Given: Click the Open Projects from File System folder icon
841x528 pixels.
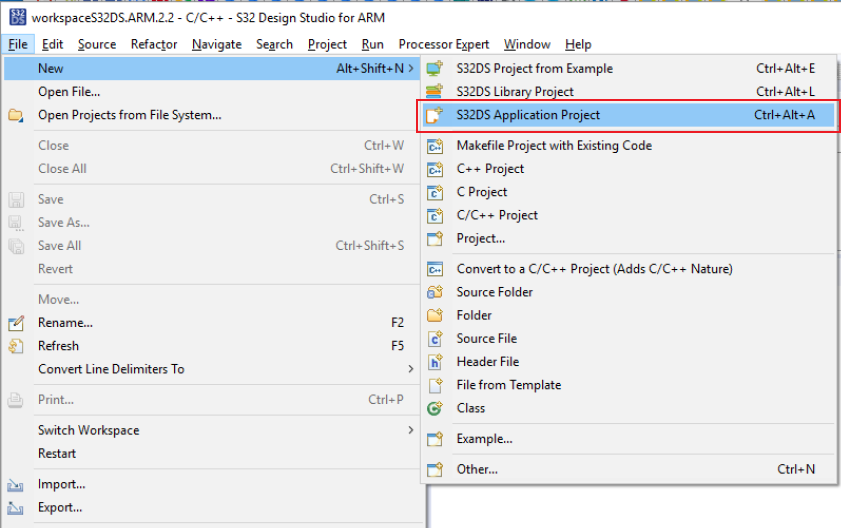Looking at the screenshot, I should click(x=16, y=115).
